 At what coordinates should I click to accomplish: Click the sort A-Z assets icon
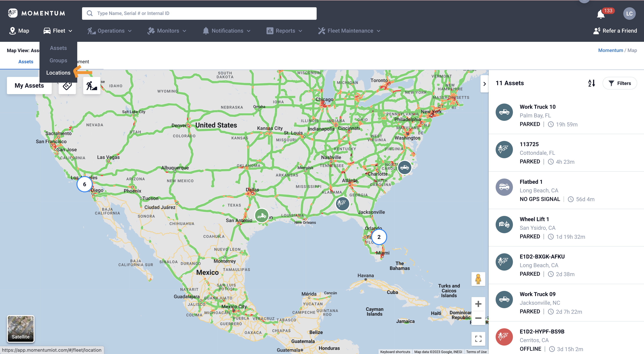tap(591, 83)
